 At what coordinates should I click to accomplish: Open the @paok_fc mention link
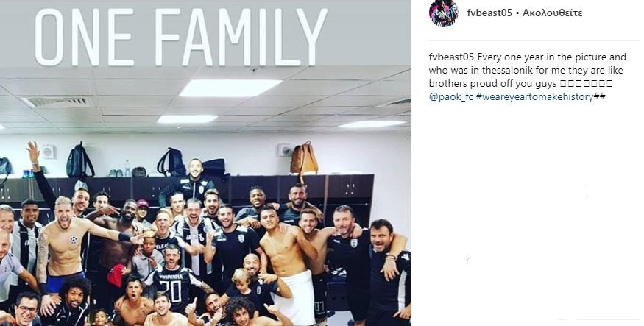451,97
